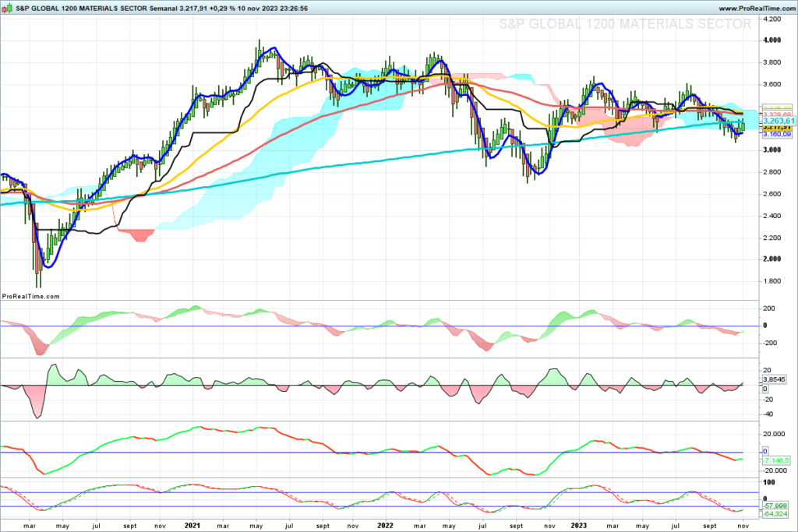Click the 100 label on oscillator axis

click(769, 482)
